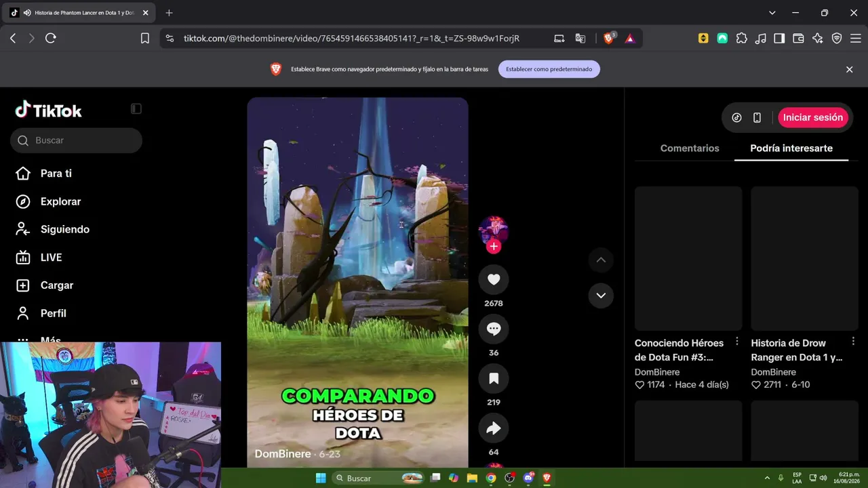
Task: Click the Conociendo Héroes de Dota Fun #3 title
Action: click(x=679, y=350)
